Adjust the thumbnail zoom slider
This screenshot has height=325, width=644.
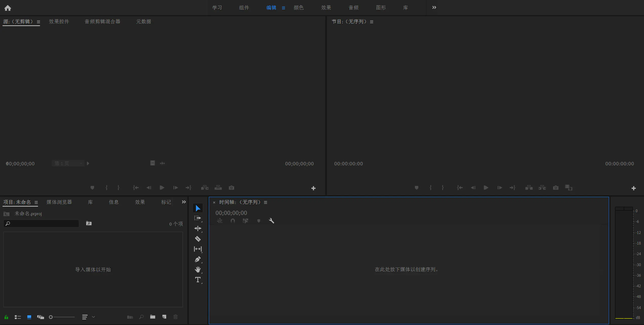pyautogui.click(x=62, y=317)
